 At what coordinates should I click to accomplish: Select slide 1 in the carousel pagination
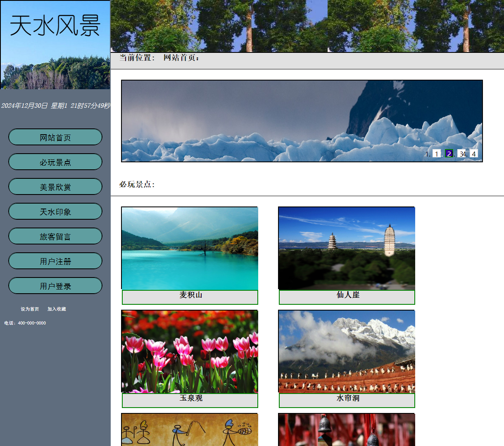click(437, 154)
